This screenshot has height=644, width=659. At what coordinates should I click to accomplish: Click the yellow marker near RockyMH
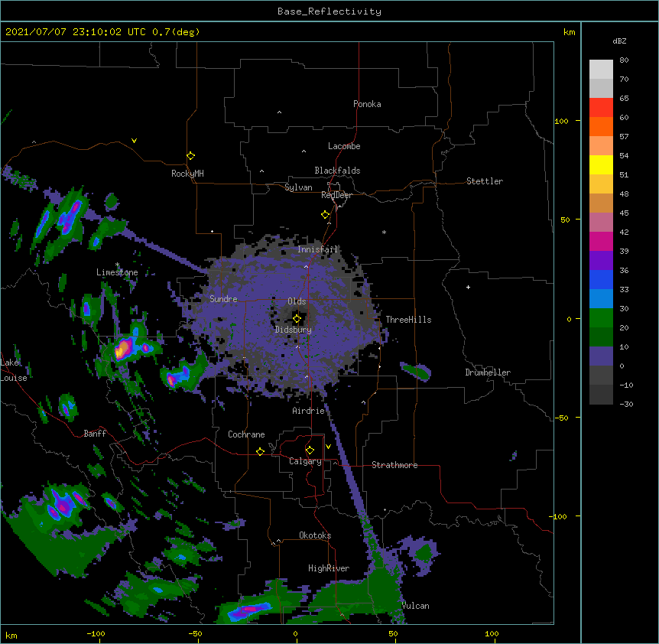click(191, 156)
